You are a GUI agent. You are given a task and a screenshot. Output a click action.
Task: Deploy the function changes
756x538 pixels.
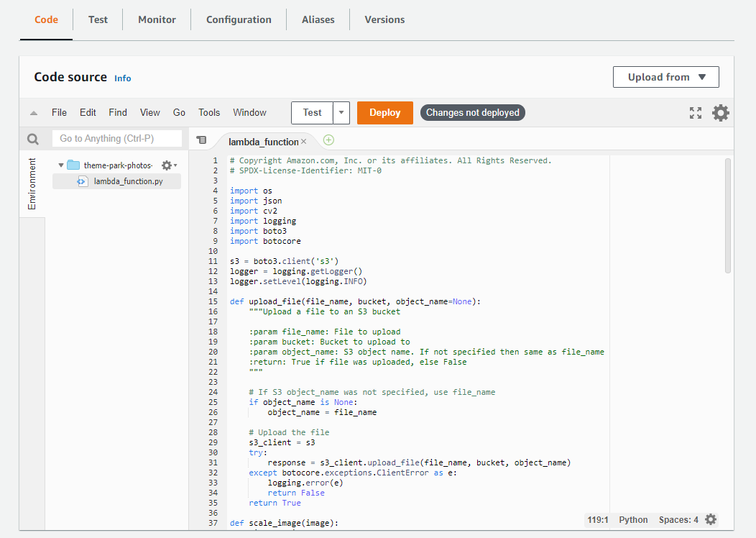[384, 113]
